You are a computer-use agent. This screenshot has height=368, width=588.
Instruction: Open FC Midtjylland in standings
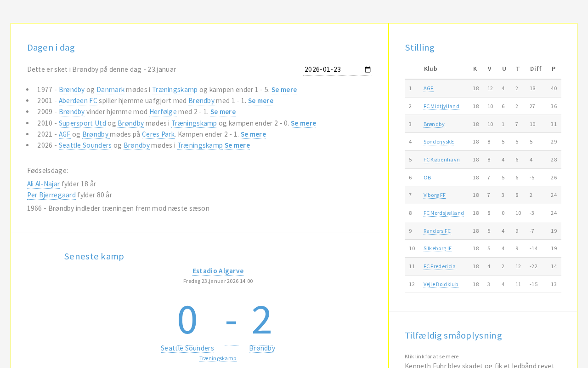click(441, 106)
